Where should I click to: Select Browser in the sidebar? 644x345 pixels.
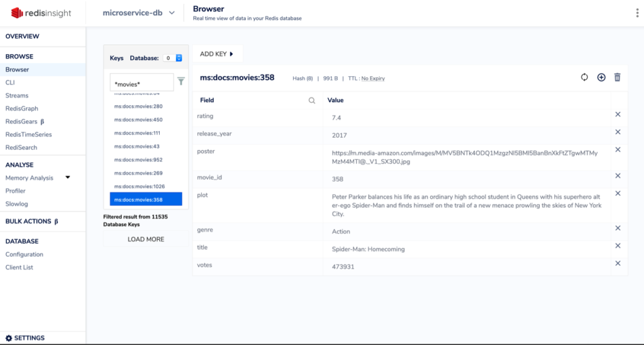[43, 69]
